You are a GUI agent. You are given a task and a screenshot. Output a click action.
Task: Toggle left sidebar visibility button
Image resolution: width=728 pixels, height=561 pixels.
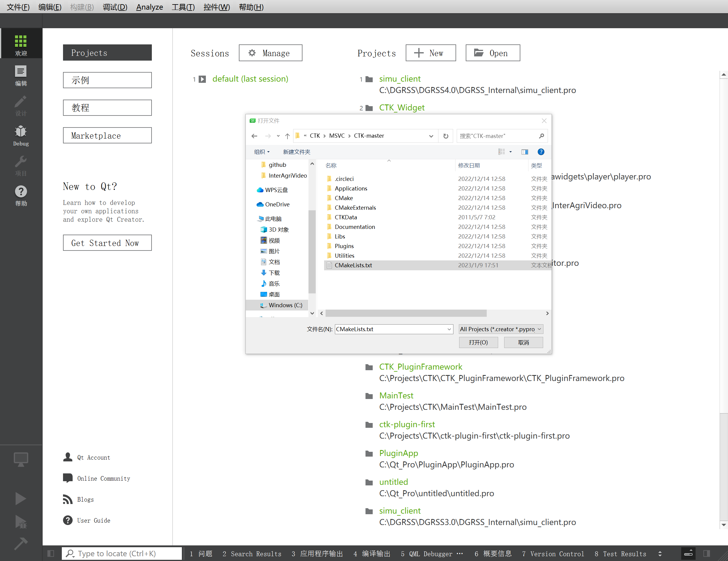coord(51,554)
